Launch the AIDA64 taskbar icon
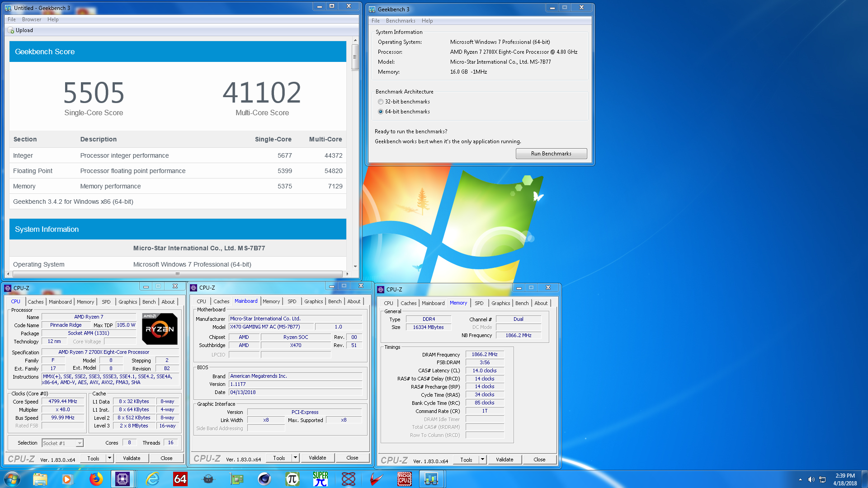 click(x=180, y=479)
